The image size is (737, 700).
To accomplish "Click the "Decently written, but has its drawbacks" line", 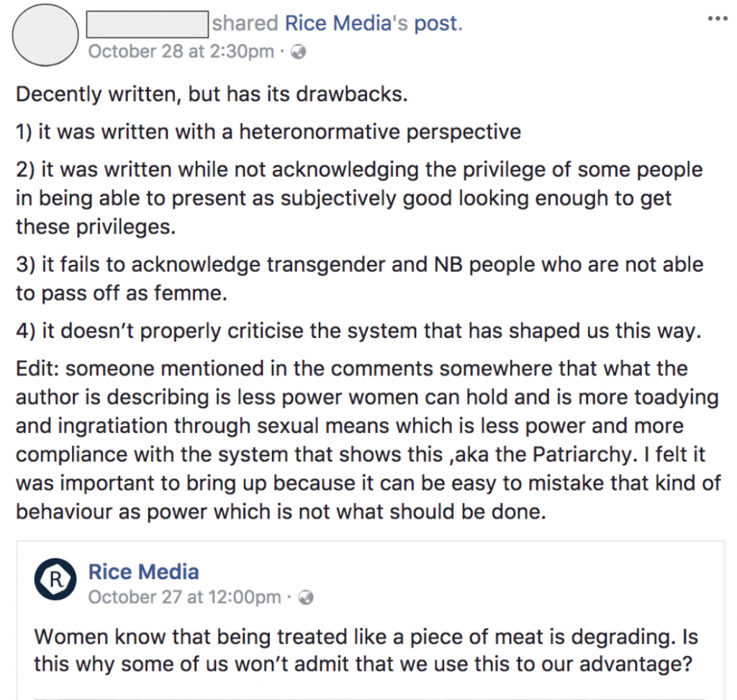I will coord(212,95).
